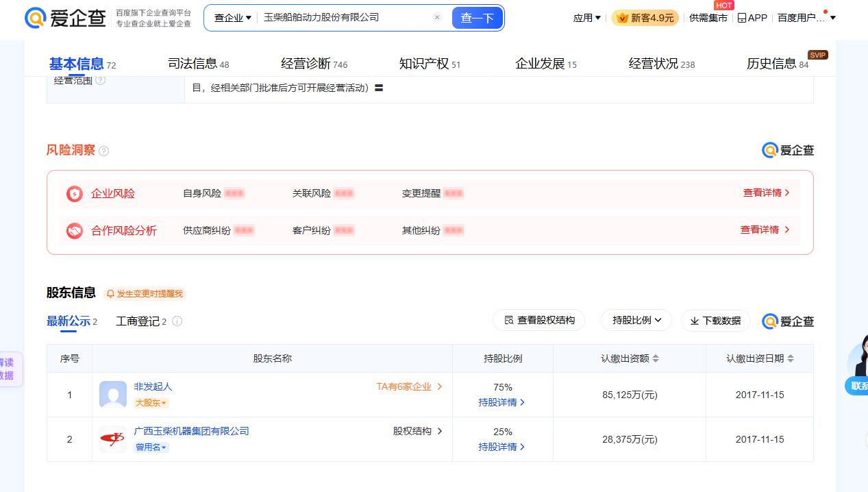Click the 查一下 search button
Image resolution: width=868 pixels, height=492 pixels.
coord(478,18)
